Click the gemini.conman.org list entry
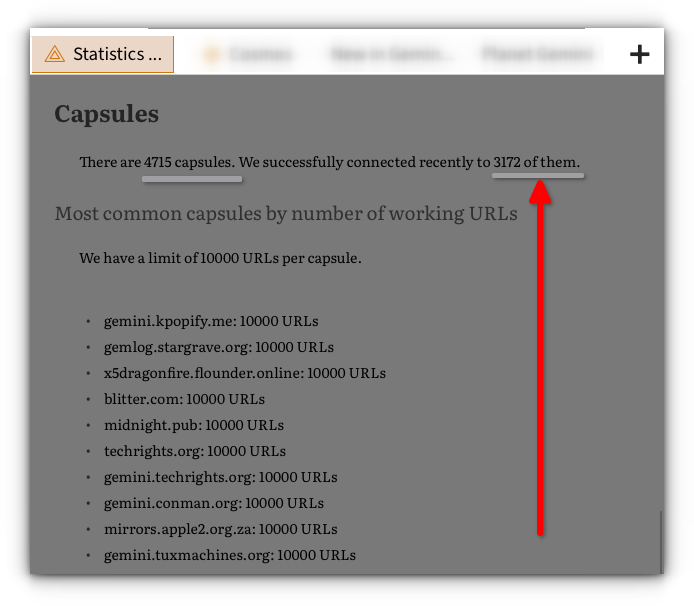The width and height of the screenshot is (694, 606). (214, 503)
